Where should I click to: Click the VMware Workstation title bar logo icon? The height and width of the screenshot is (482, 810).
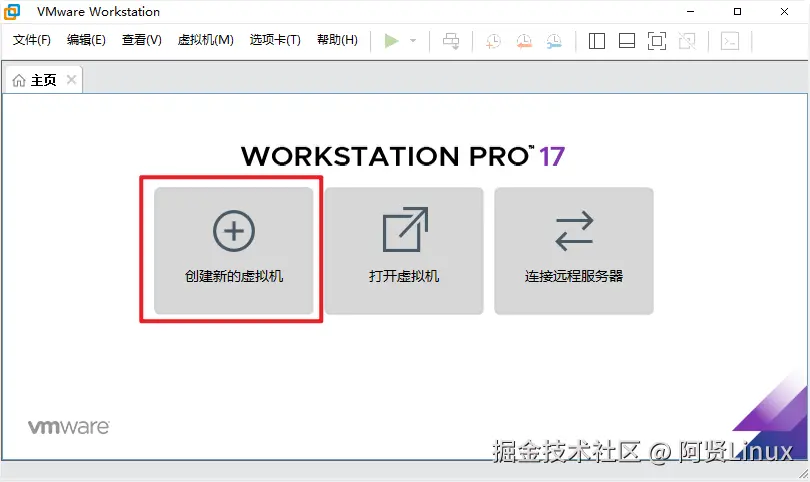click(12, 11)
